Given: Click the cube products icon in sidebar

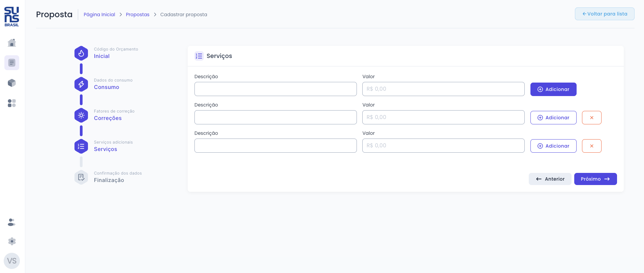Looking at the screenshot, I should (x=12, y=83).
